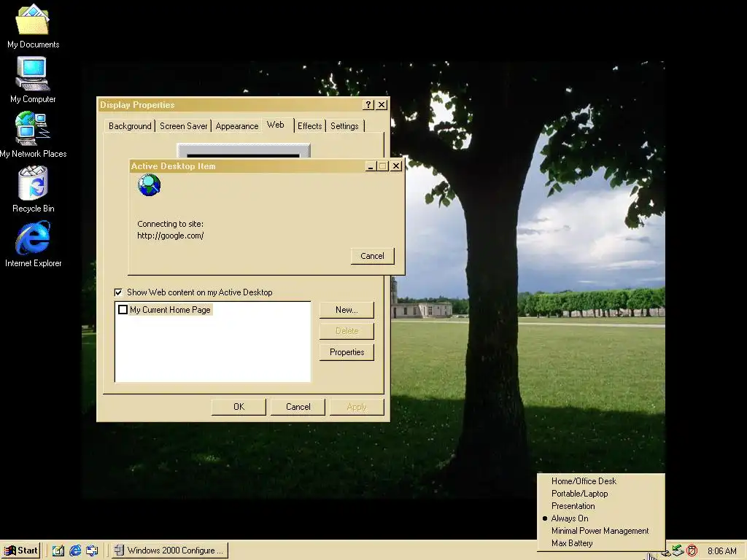Viewport: 747px width, 560px height.
Task: Click the http://google.com/ address text
Action: pyautogui.click(x=170, y=236)
